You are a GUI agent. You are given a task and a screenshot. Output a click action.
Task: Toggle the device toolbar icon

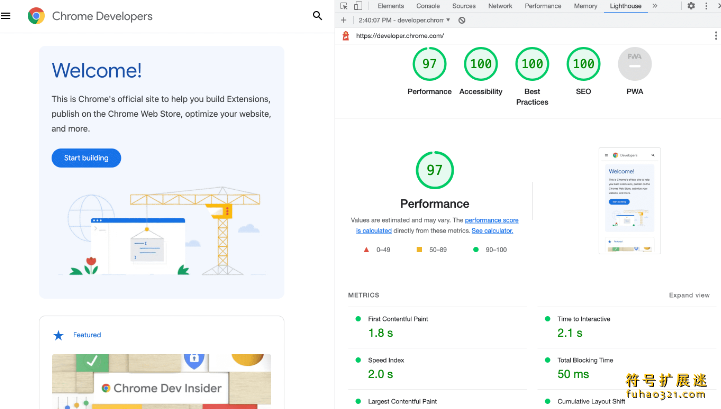tap(358, 6)
